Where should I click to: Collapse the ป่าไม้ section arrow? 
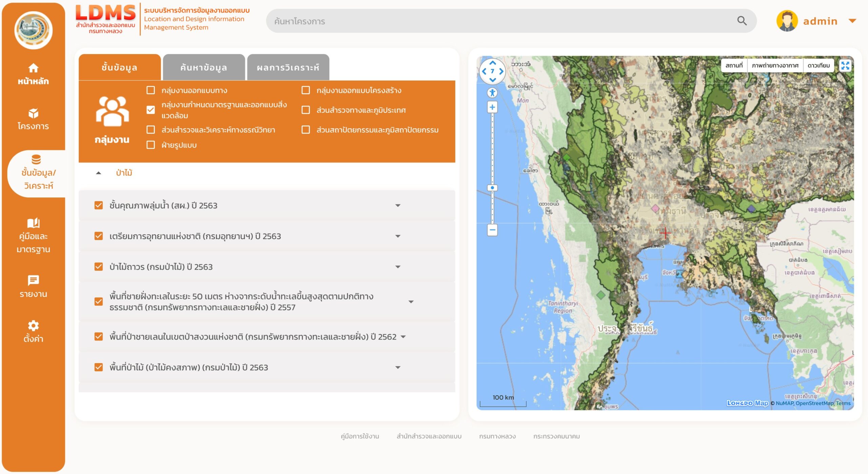[98, 173]
